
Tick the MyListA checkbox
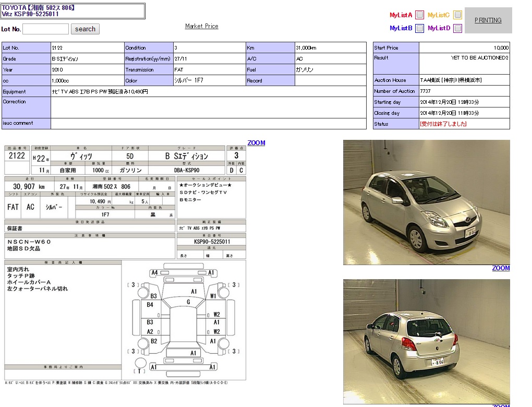coord(419,15)
